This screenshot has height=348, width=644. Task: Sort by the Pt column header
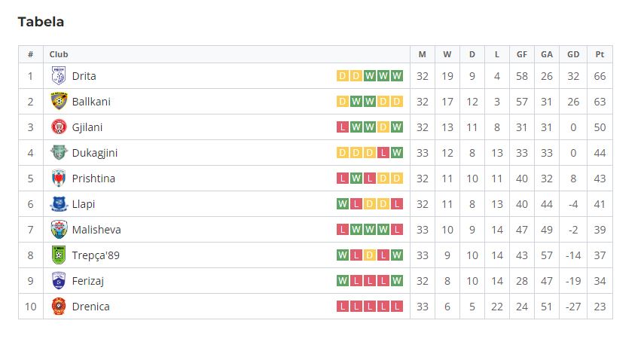[600, 54]
